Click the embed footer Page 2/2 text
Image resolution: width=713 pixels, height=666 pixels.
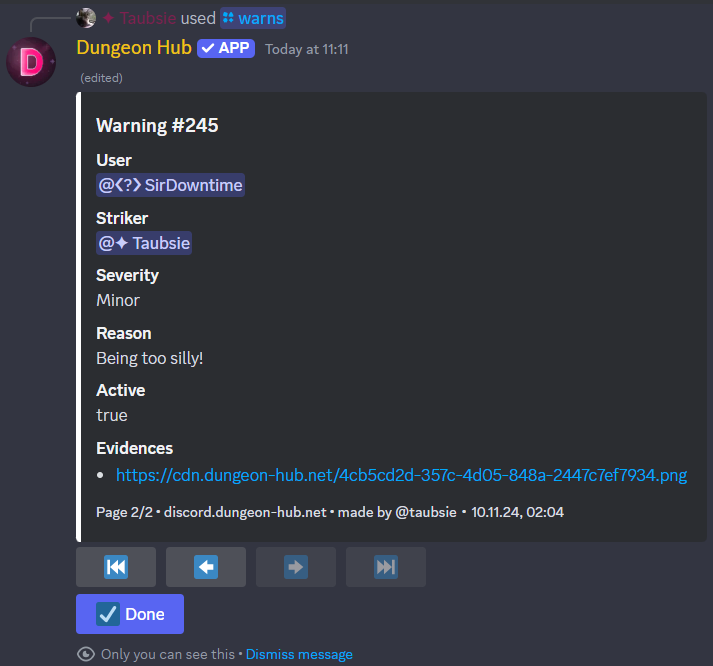tap(125, 512)
